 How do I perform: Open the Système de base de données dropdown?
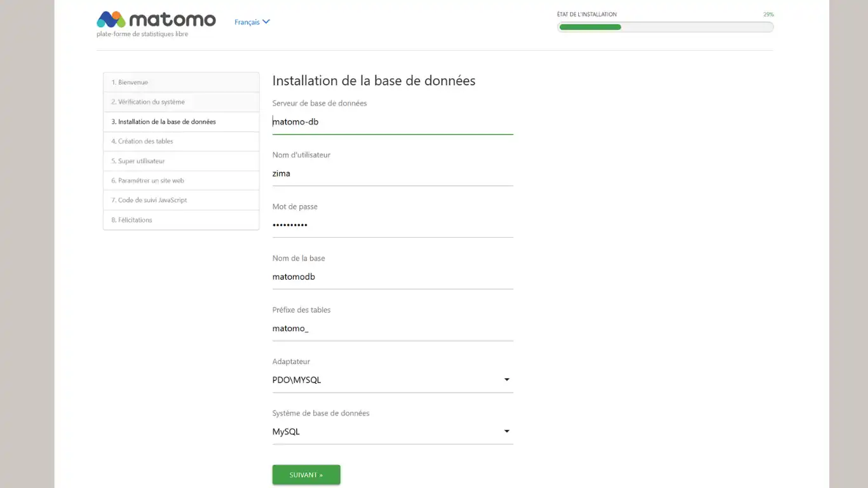click(x=392, y=431)
